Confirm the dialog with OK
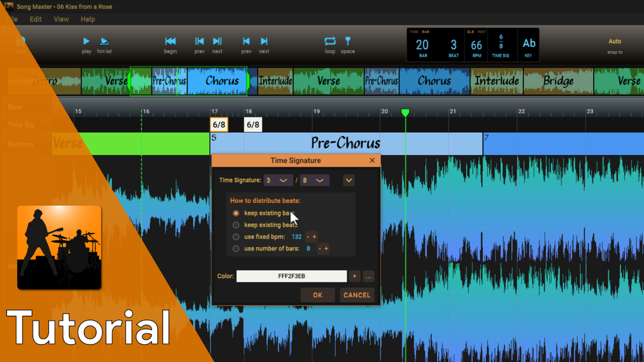644x362 pixels. click(x=317, y=295)
